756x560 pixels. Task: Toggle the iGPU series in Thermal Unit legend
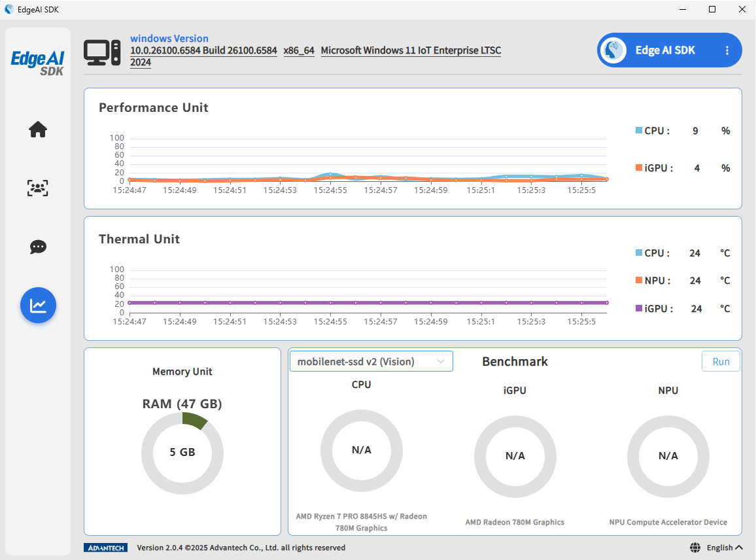coord(655,308)
